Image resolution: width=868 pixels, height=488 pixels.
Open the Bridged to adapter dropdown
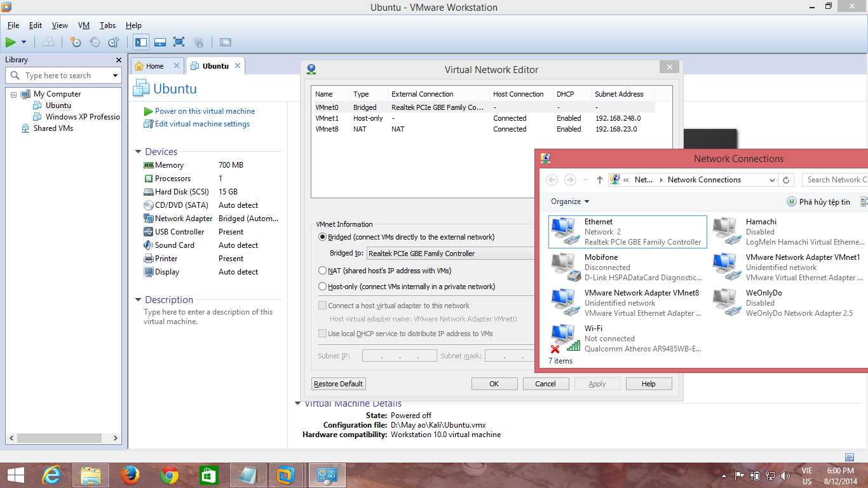(x=451, y=254)
